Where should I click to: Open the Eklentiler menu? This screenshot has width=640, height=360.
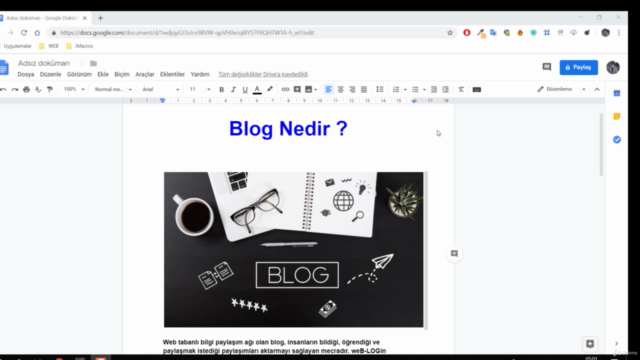tap(172, 74)
